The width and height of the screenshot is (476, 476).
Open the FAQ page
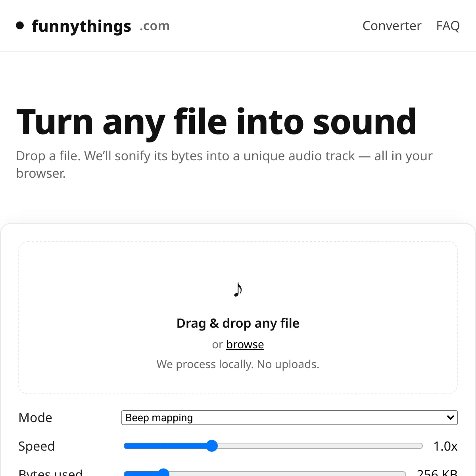[x=447, y=25]
